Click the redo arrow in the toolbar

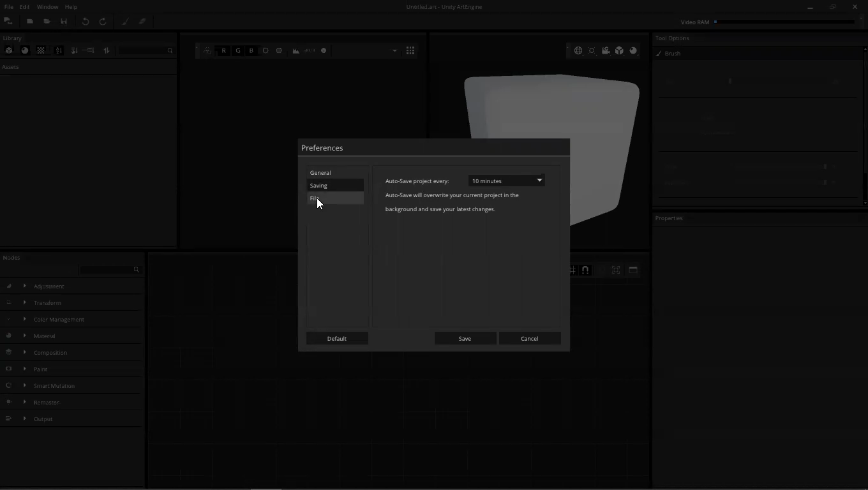(x=103, y=22)
